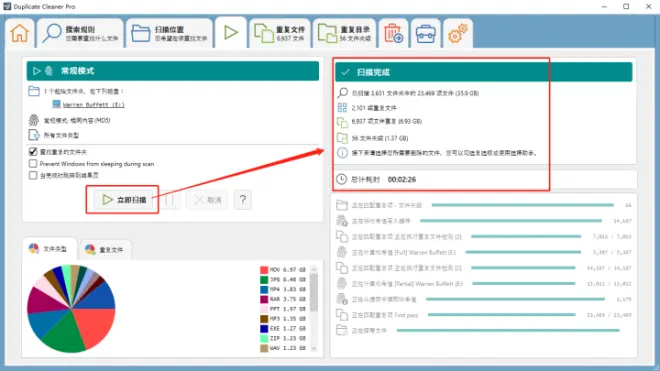
Task: Click the 6,937 duplicate files icon
Action: pyautogui.click(x=342, y=122)
